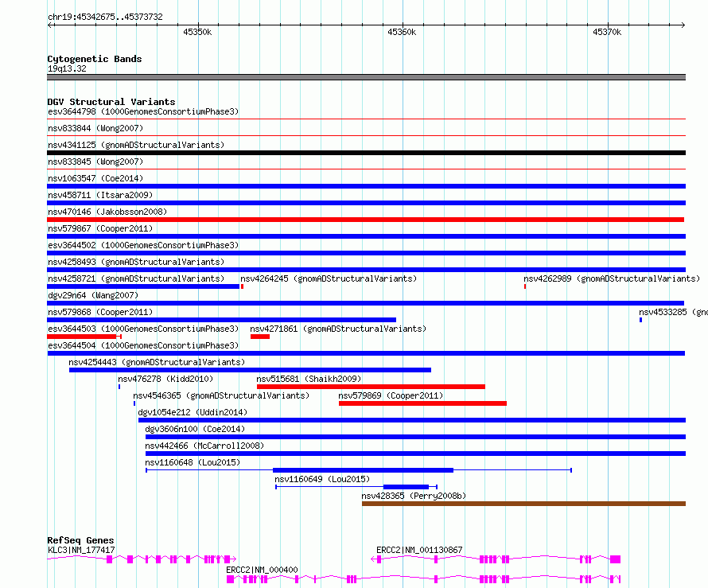Click the small blue nsv4533285 marker
Viewport: 708px width, 588px height.
[640, 320]
